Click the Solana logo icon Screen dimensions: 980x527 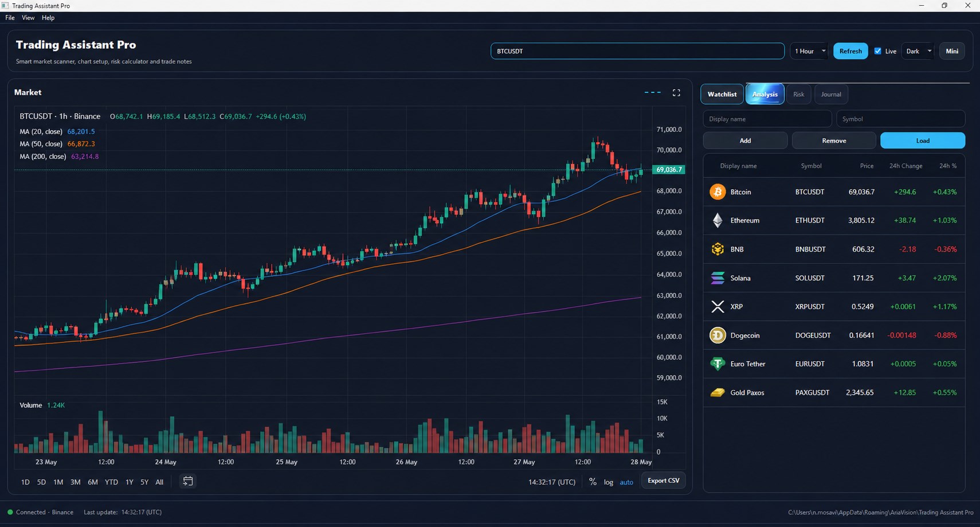(x=718, y=278)
